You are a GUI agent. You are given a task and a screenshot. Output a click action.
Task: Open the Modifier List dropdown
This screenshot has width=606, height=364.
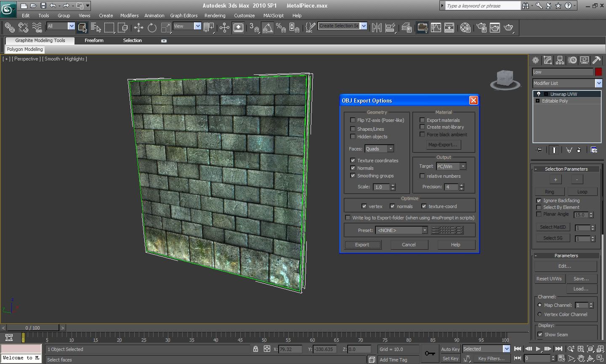pos(567,83)
